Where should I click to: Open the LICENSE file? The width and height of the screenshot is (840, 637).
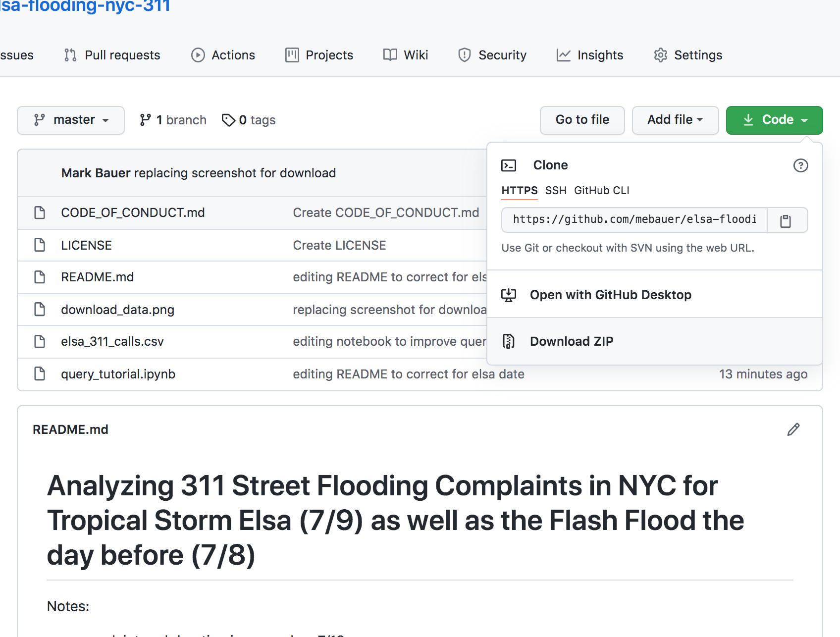pyautogui.click(x=86, y=245)
